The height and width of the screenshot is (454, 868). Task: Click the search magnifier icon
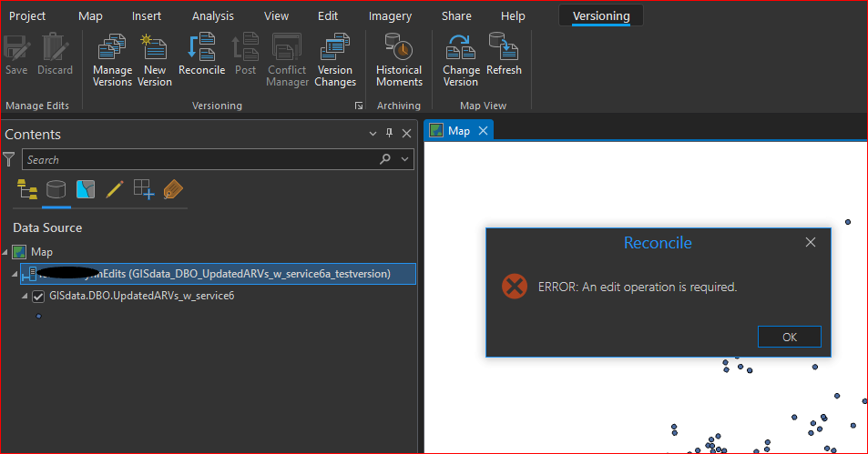tap(384, 159)
